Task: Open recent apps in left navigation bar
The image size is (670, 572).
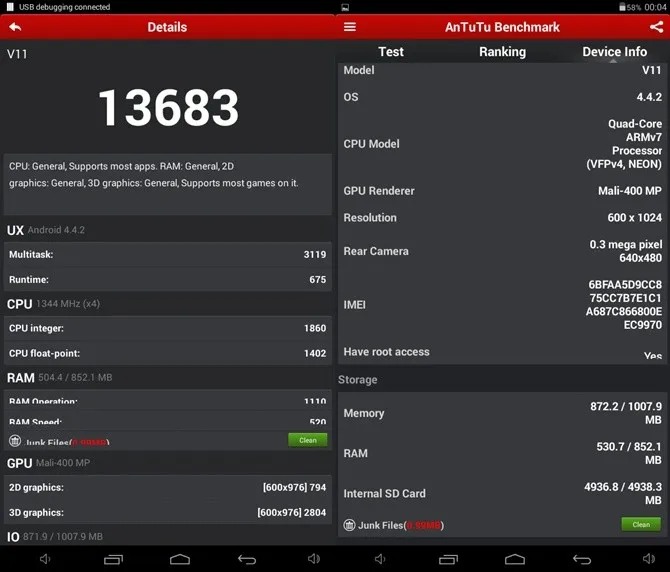Action: click(113, 559)
